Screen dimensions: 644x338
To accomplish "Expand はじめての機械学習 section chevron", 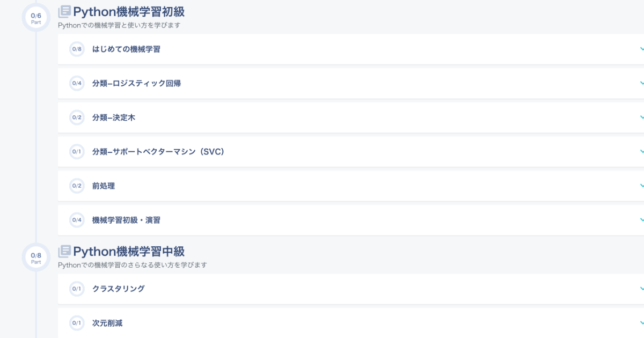I will point(641,49).
